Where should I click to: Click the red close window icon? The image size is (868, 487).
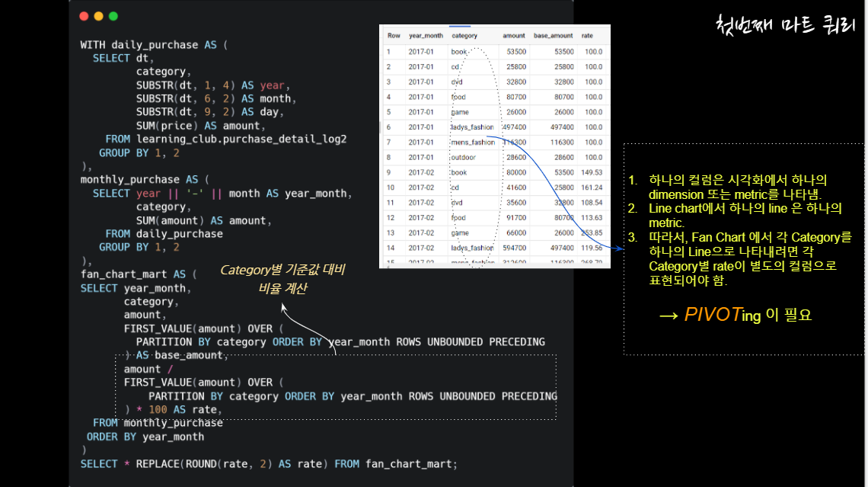coord(84,14)
